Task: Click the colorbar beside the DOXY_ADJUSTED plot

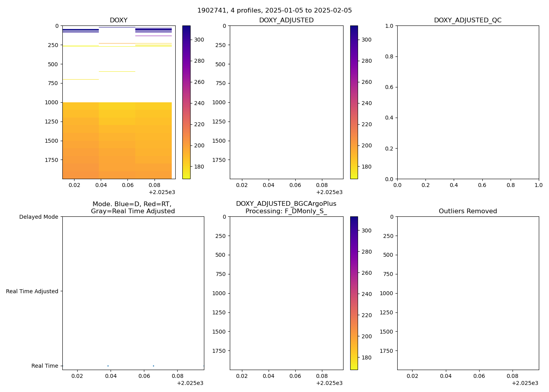Action: click(354, 102)
